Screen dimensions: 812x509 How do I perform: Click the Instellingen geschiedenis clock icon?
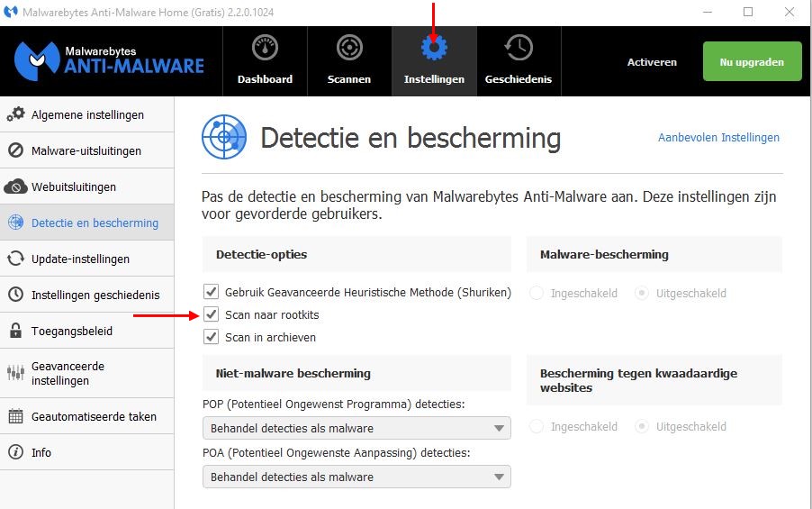tap(15, 295)
